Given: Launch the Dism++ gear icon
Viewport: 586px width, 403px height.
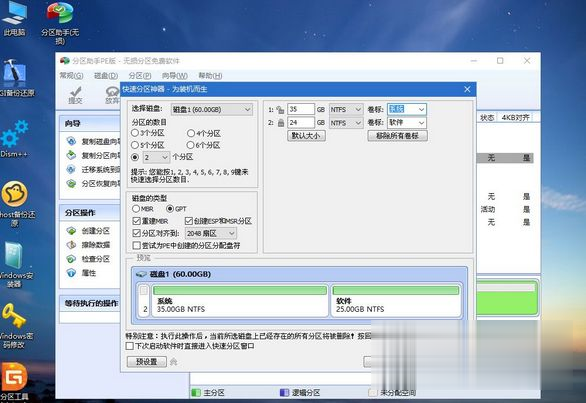Looking at the screenshot, I should click(14, 138).
